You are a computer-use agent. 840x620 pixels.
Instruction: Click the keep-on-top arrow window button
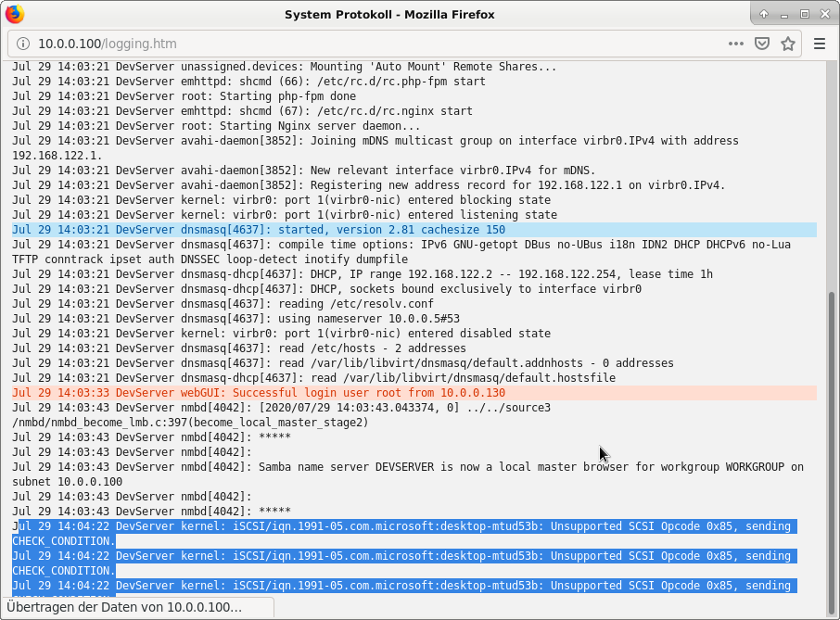coord(764,15)
